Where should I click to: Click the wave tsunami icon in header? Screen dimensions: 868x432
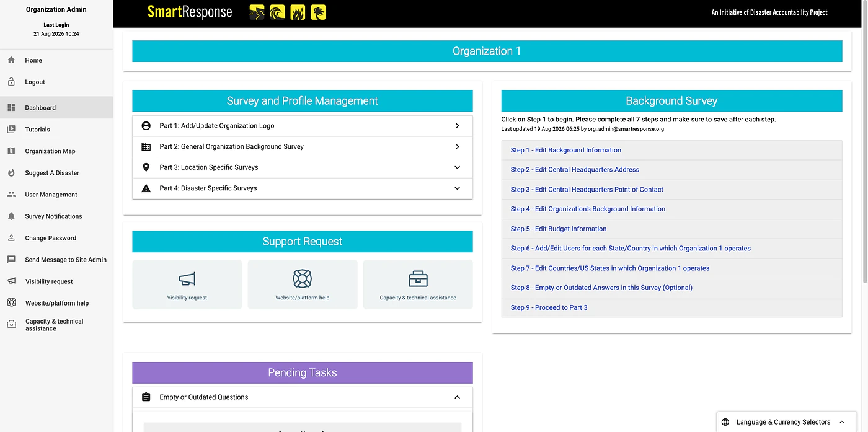pyautogui.click(x=277, y=12)
